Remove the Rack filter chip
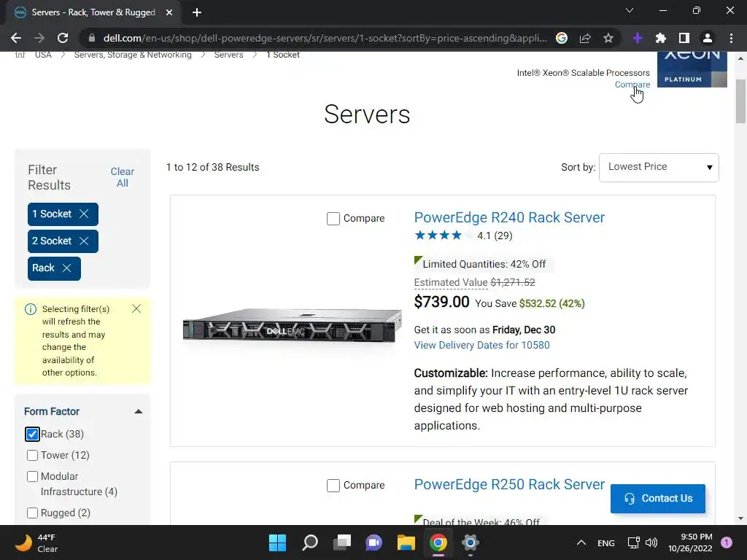 tap(66, 268)
